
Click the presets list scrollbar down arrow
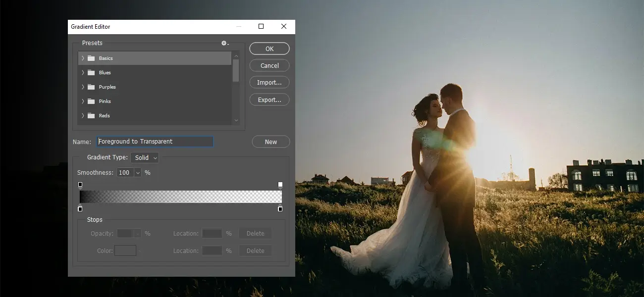[236, 120]
